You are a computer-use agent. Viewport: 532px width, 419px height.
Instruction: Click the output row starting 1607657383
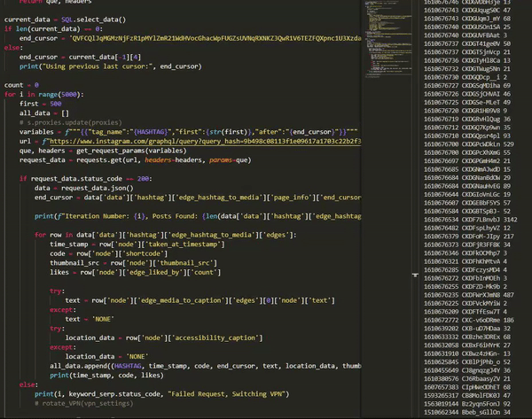pos(467,387)
